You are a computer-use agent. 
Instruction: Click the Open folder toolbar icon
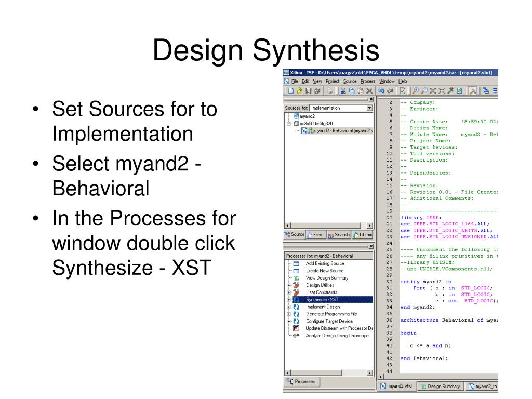point(299,90)
